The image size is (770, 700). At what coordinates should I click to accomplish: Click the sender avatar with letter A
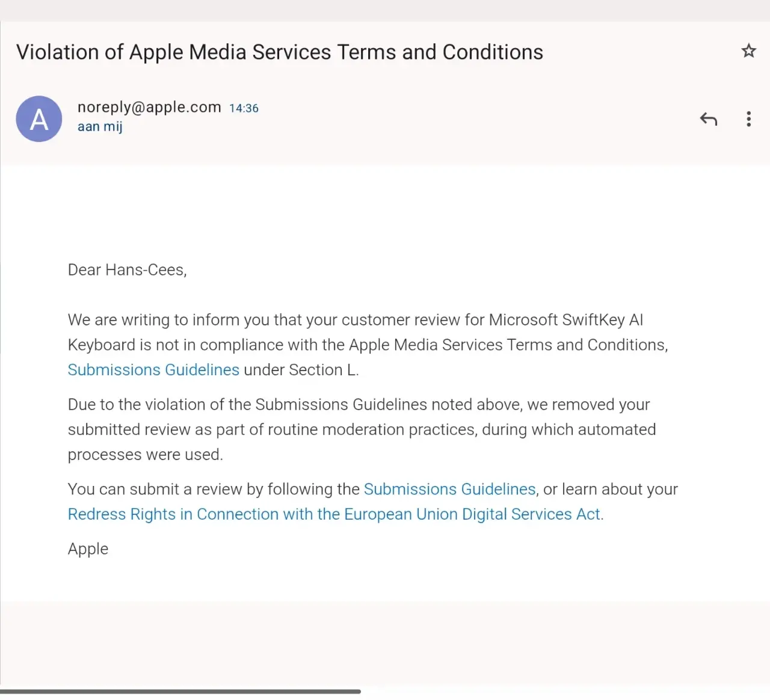tap(39, 119)
